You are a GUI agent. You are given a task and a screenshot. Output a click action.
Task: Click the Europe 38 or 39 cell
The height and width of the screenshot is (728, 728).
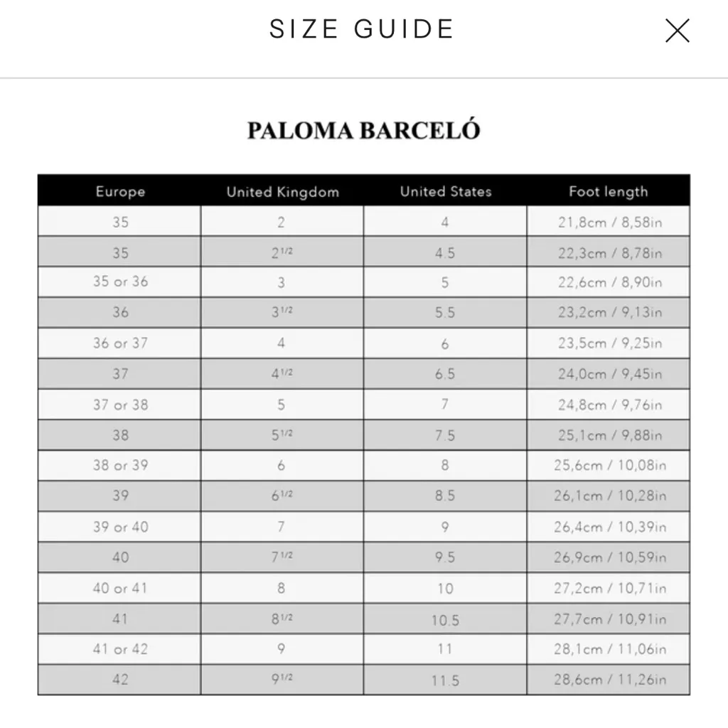[120, 466]
